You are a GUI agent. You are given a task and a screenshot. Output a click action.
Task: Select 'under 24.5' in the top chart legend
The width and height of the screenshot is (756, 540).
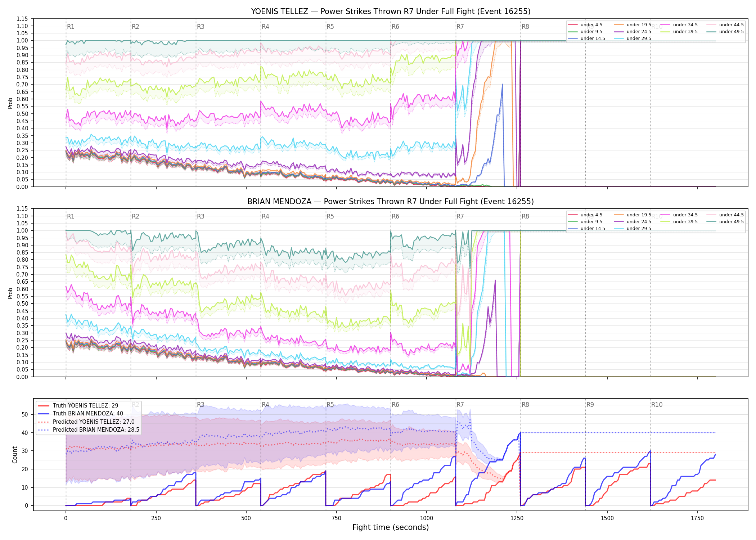pos(633,32)
